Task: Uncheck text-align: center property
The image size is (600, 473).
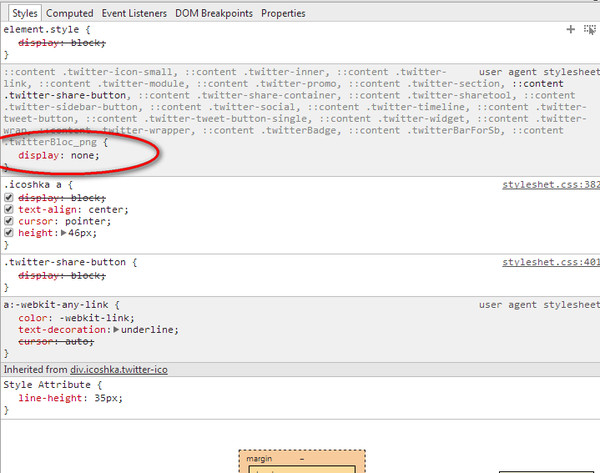Action: 9,209
